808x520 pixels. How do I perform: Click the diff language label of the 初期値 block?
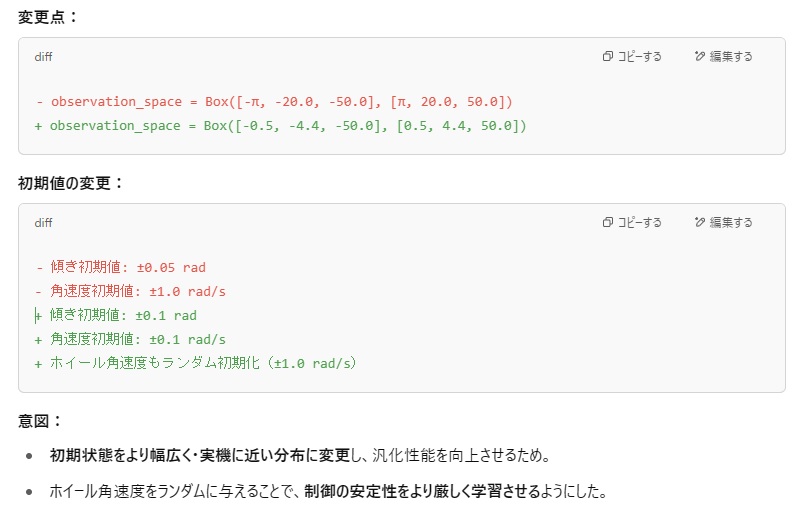pos(43,223)
